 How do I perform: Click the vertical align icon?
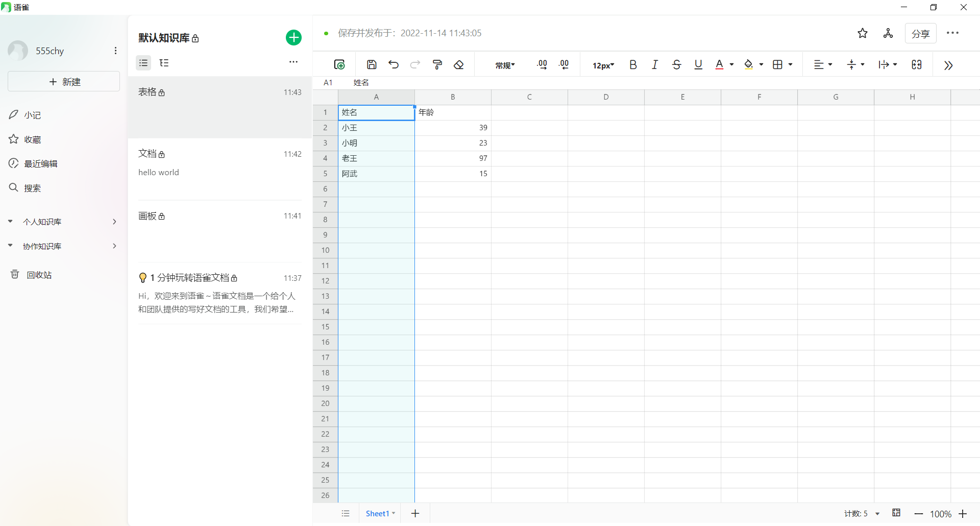click(x=851, y=65)
